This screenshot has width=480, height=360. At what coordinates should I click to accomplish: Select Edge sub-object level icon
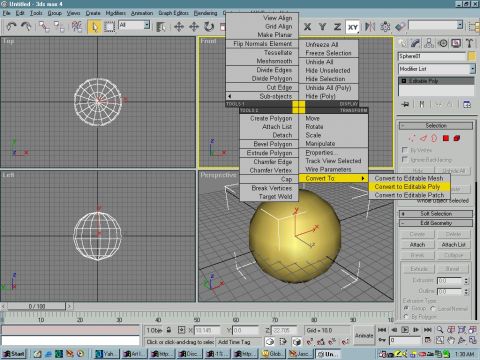click(x=423, y=138)
